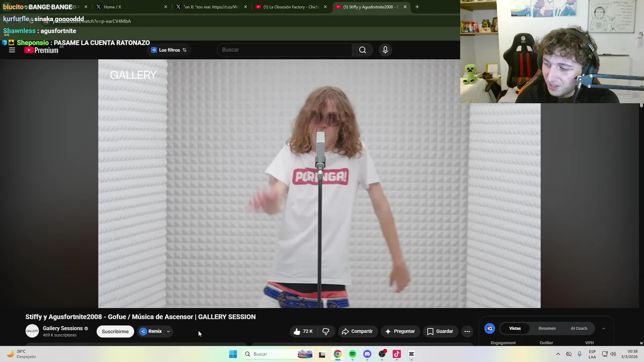
Task: Open Gallery Sessions channel avatar
Action: tap(32, 331)
